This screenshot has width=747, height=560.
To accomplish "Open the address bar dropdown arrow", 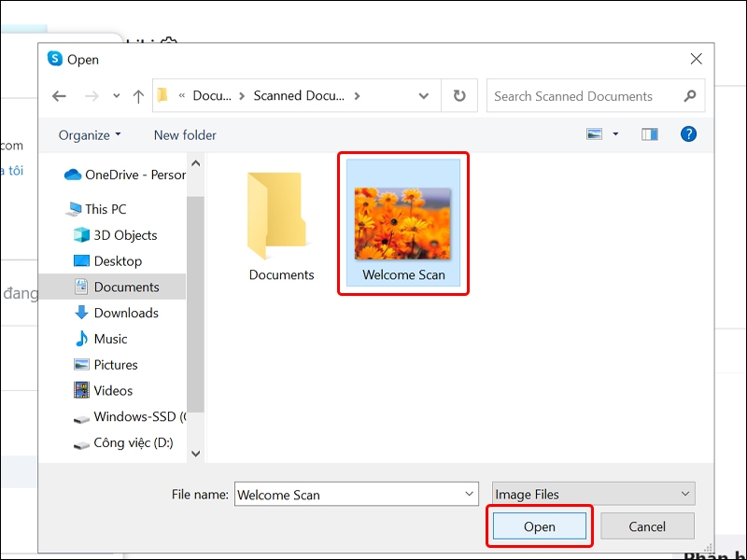I will 423,95.
